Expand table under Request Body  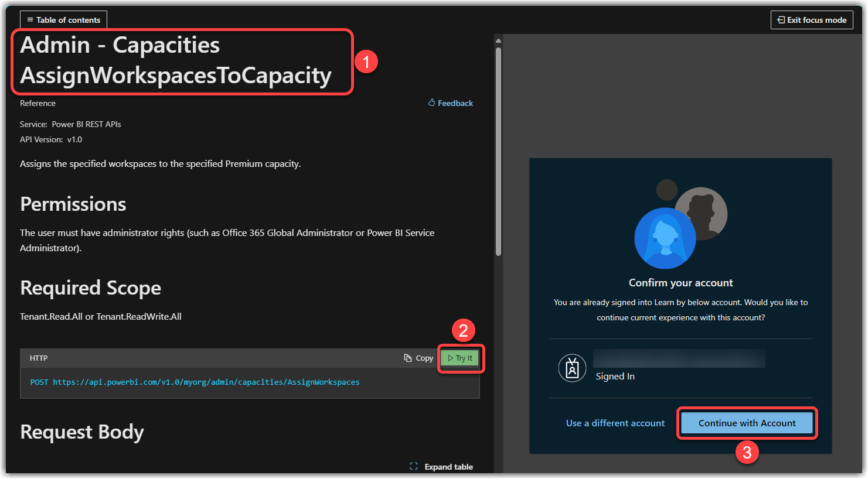[441, 467]
